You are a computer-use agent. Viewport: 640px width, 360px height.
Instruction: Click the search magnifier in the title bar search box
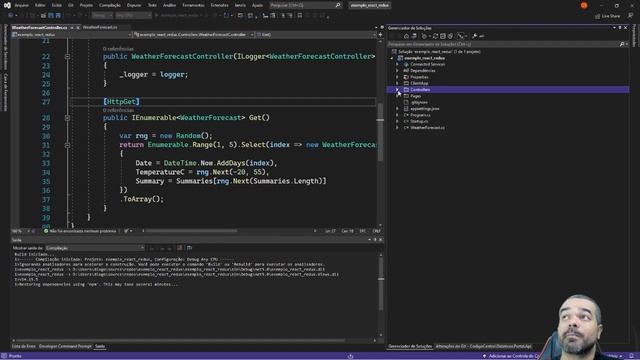coord(338,5)
